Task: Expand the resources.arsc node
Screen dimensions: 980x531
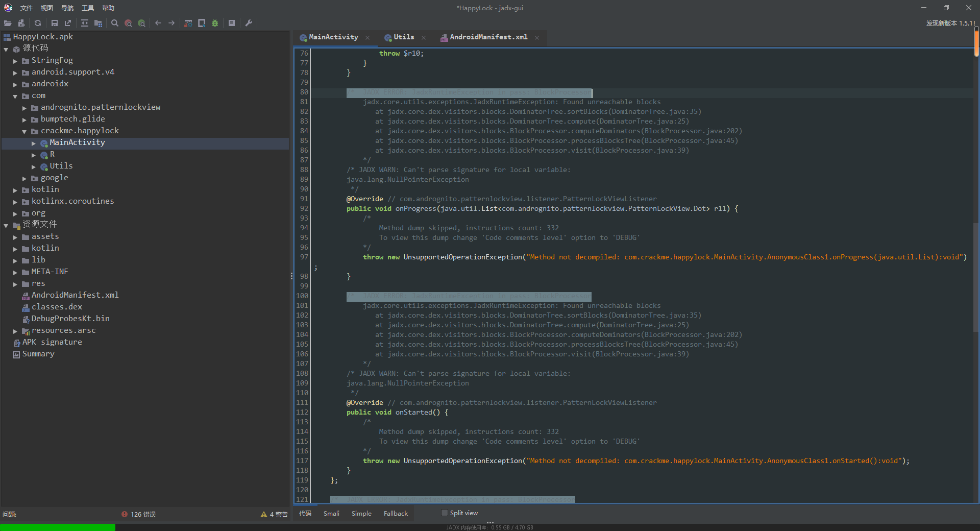Action: pos(15,331)
